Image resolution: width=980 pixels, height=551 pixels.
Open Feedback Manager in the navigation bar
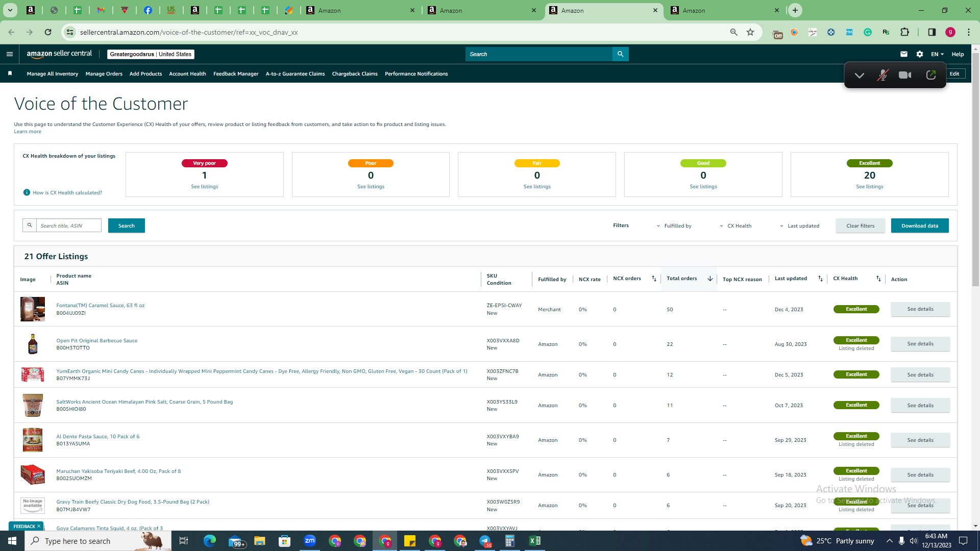pos(236,74)
